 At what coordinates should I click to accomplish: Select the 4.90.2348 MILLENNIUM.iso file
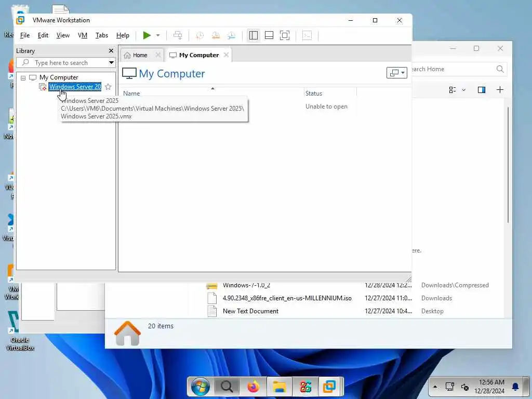point(287,298)
